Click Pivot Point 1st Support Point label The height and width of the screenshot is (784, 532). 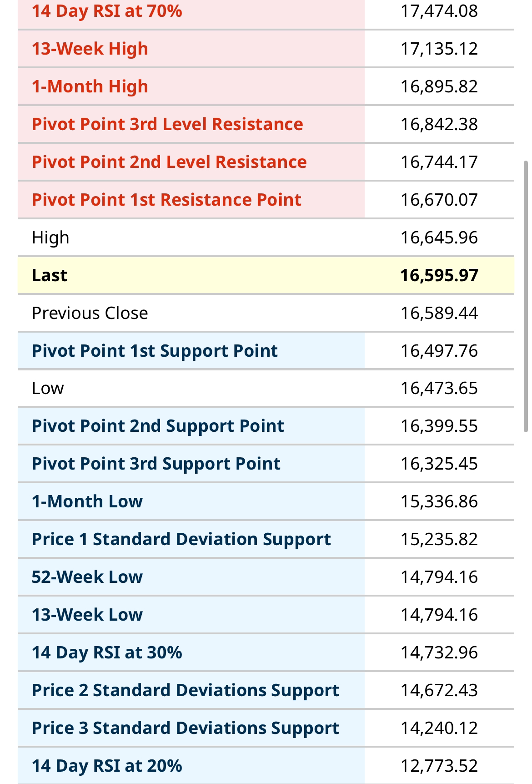click(155, 351)
